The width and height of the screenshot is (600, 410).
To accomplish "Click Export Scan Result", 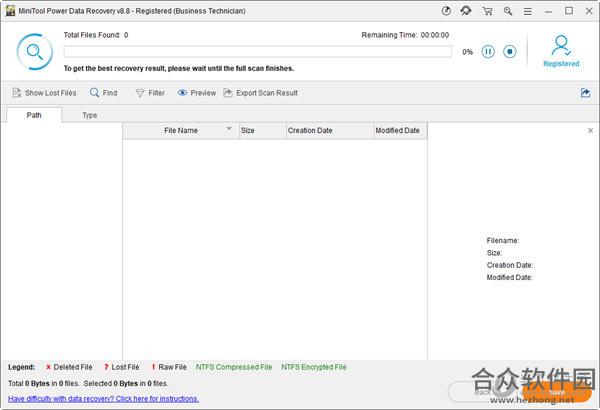I will pos(261,93).
